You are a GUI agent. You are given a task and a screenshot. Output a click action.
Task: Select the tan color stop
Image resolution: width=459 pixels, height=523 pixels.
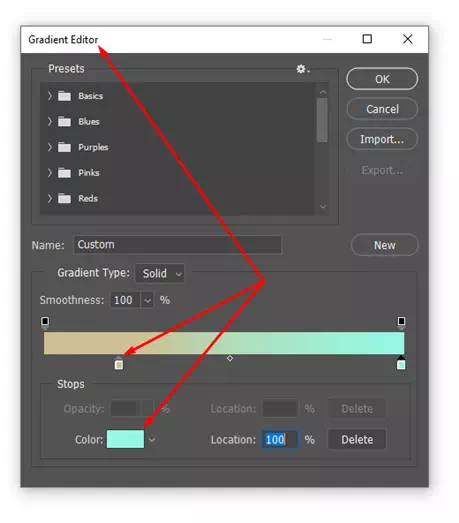(x=119, y=363)
